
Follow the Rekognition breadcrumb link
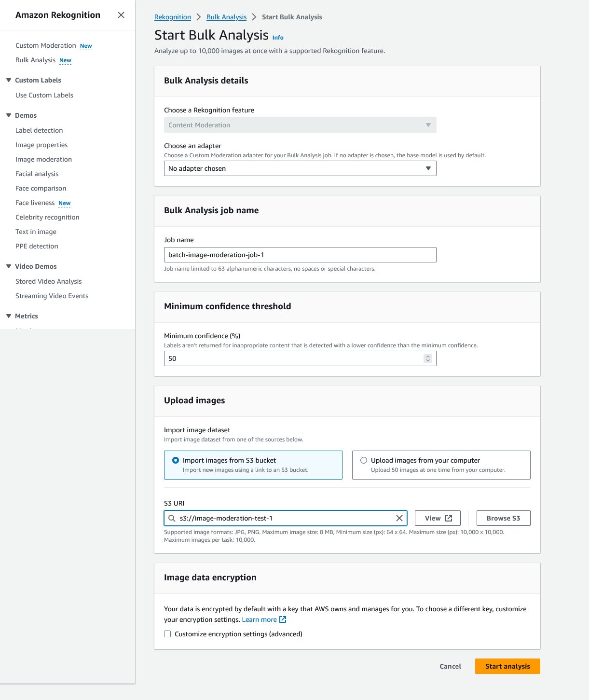173,17
